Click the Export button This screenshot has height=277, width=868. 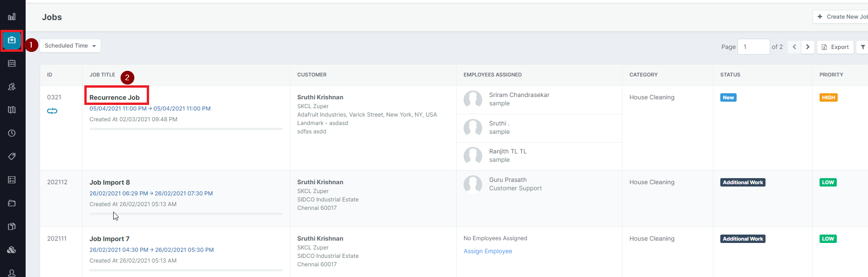point(835,47)
